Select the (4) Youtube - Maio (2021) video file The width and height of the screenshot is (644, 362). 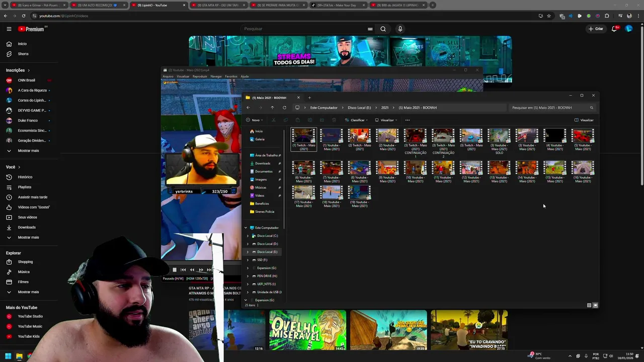click(x=555, y=140)
